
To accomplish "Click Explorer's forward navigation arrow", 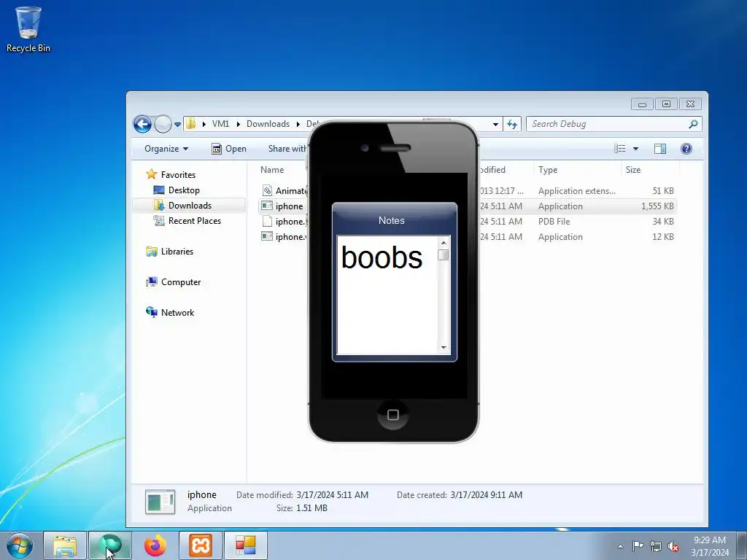I will pyautogui.click(x=163, y=124).
